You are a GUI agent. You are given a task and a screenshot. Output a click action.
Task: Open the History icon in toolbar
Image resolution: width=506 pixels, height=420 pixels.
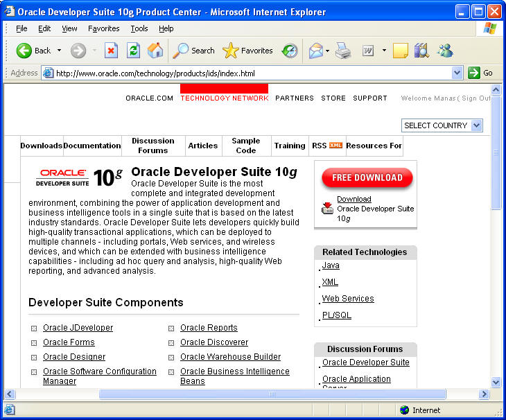pos(290,51)
